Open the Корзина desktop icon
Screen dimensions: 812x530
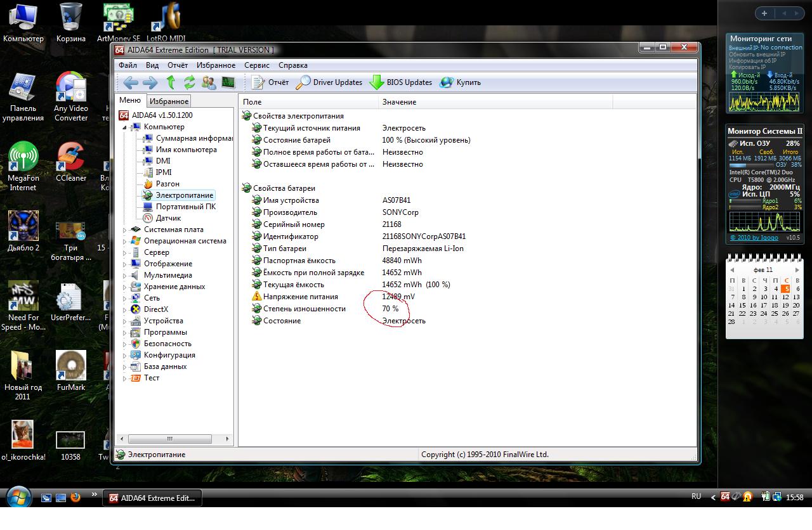coord(71,23)
